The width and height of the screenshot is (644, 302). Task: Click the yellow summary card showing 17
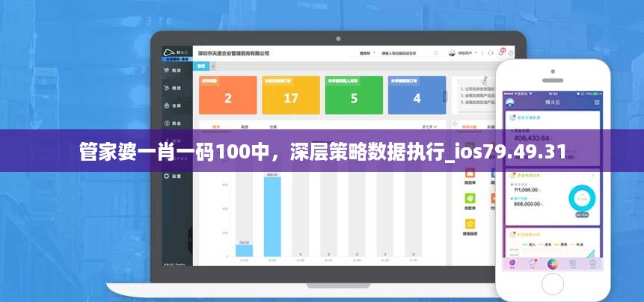click(291, 95)
